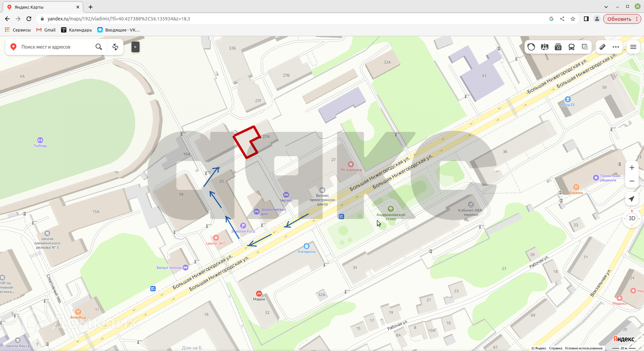Click the search magnifier icon
The height and width of the screenshot is (351, 644).
point(99,47)
